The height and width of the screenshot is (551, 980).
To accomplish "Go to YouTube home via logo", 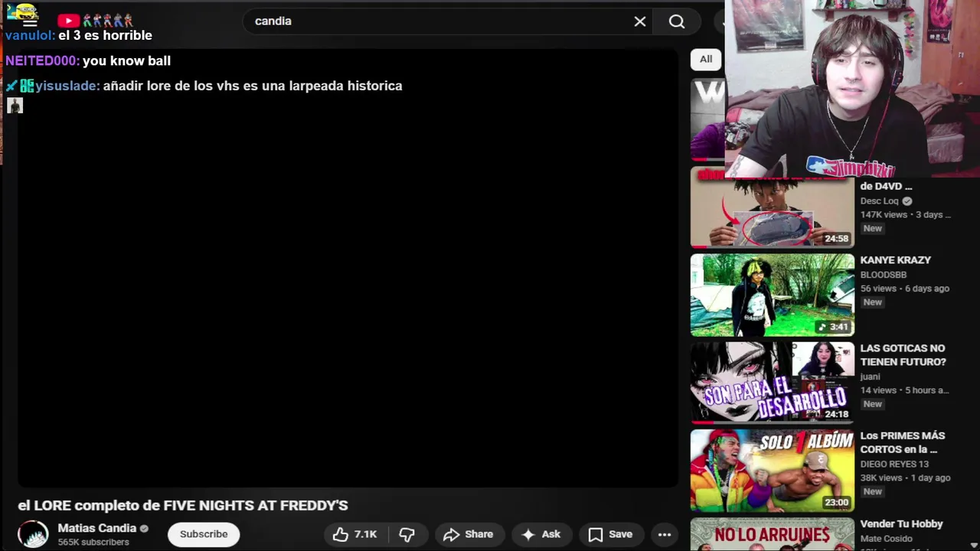I will tap(68, 21).
